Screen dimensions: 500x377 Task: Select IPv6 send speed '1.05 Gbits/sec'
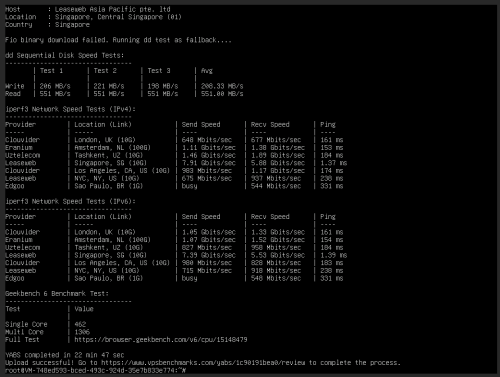209,232
